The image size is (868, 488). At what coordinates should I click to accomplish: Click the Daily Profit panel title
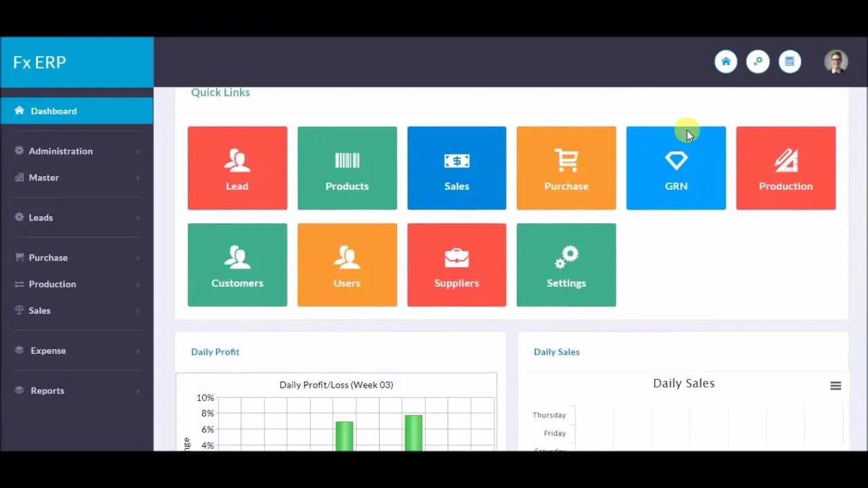pos(215,352)
